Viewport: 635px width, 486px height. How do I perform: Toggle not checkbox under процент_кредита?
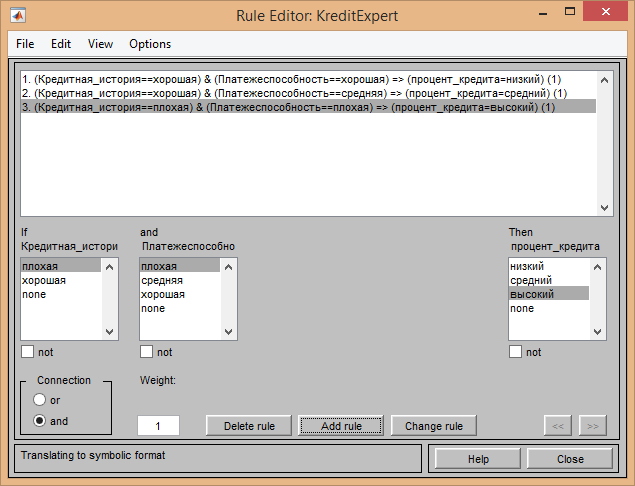point(516,352)
